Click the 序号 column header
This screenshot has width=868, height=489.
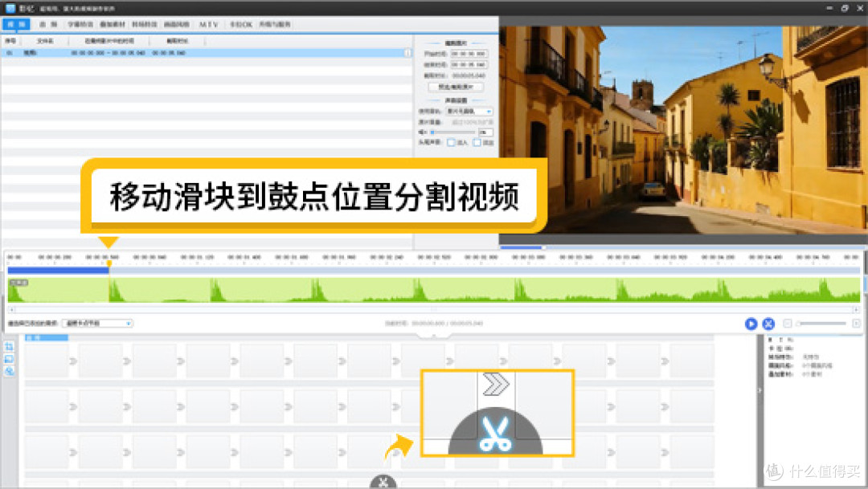pyautogui.click(x=10, y=41)
